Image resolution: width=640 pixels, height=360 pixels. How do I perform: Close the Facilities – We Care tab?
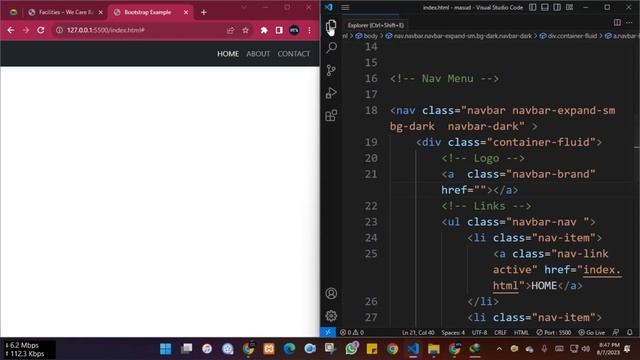click(x=101, y=12)
